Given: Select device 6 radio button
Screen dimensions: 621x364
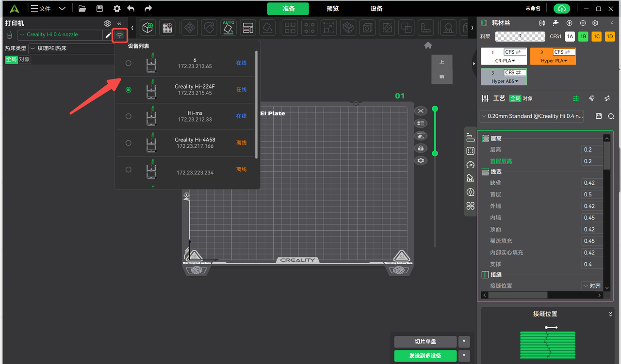Looking at the screenshot, I should [x=129, y=63].
